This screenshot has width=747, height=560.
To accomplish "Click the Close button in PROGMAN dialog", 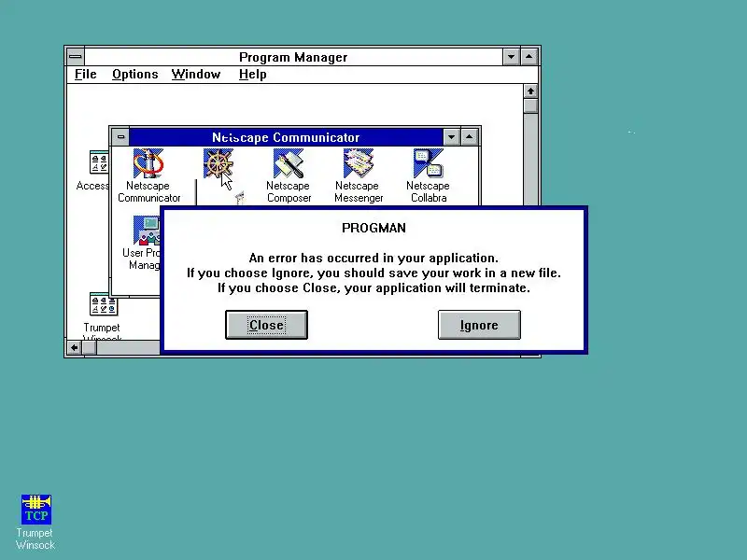I will pyautogui.click(x=266, y=325).
